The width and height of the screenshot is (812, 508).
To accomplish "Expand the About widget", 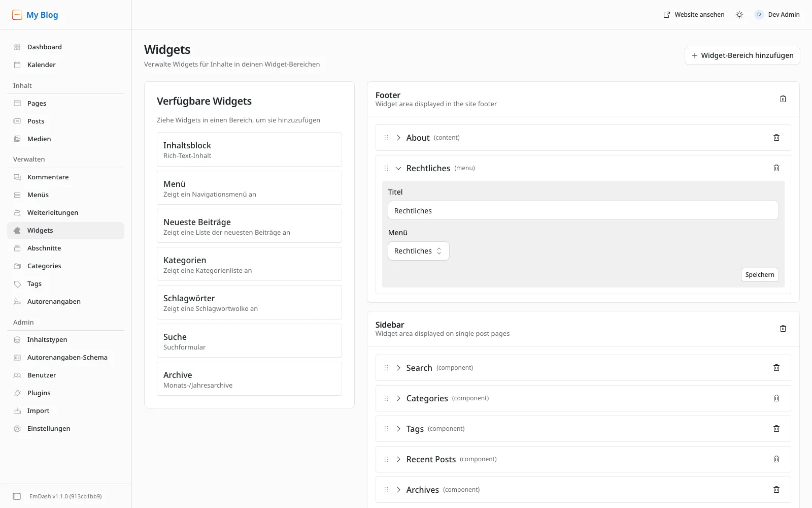I will (398, 138).
